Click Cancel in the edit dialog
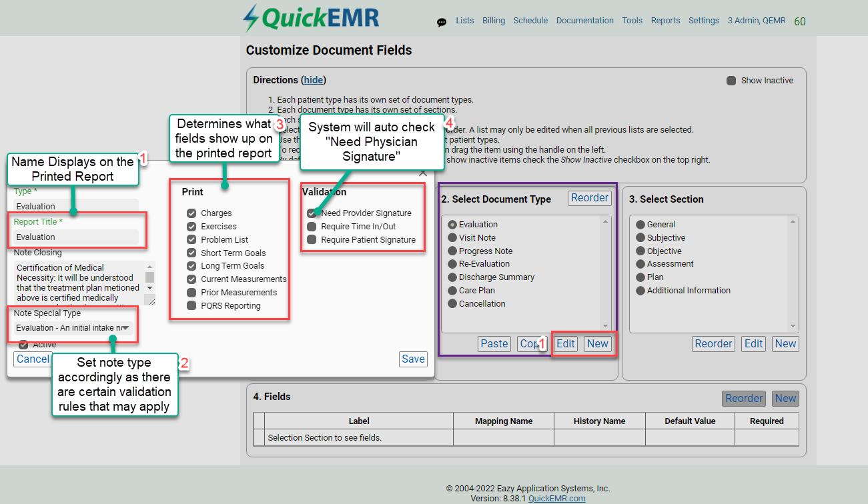Image resolution: width=868 pixels, height=504 pixels. pyautogui.click(x=32, y=359)
